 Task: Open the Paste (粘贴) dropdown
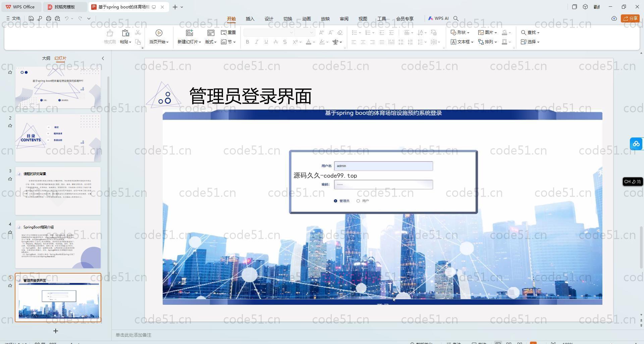tap(125, 42)
